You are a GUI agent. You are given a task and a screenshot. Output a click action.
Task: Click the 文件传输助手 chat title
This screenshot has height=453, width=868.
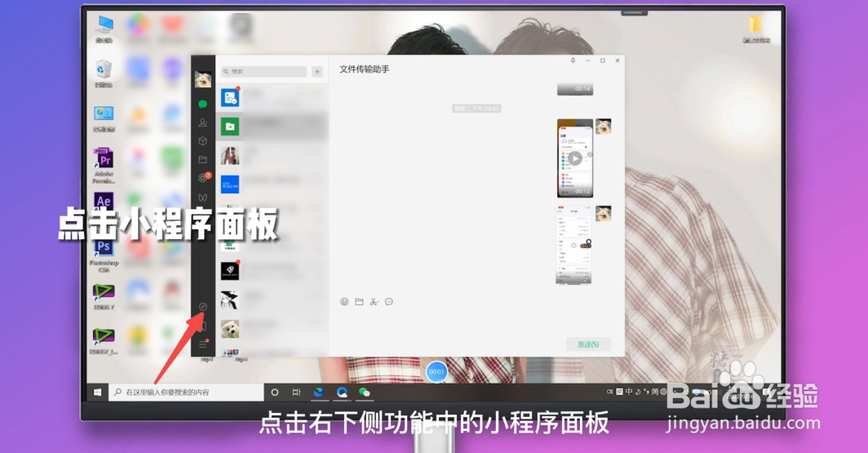(x=364, y=69)
